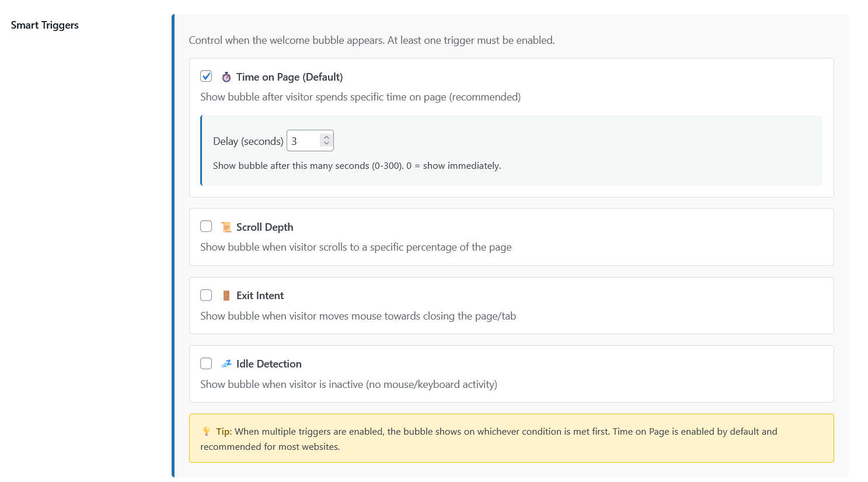Click the delay help text about 0-300 seconds
The height and width of the screenshot is (482, 868).
click(357, 166)
